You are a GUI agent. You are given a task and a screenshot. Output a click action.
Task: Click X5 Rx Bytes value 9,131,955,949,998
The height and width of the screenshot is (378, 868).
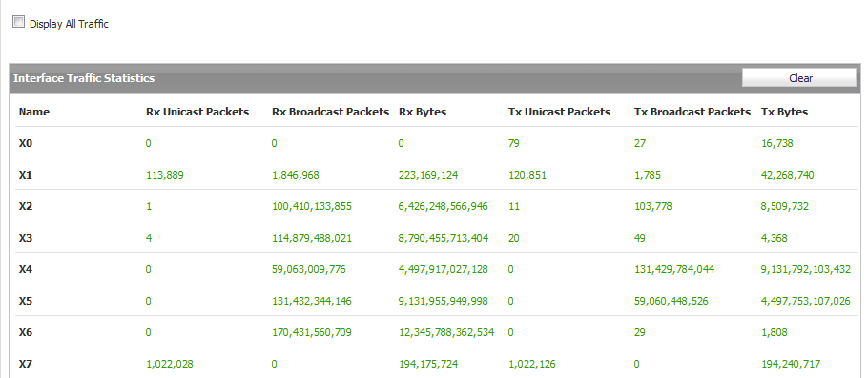(444, 302)
